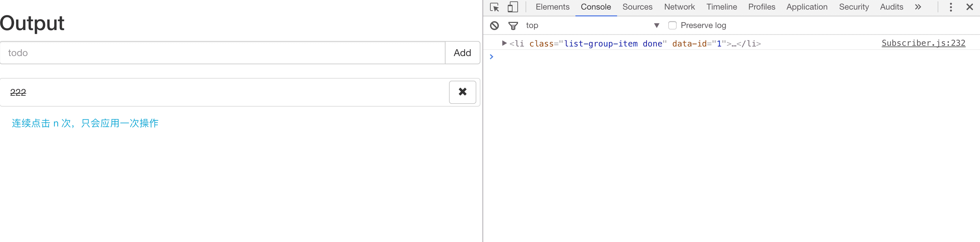This screenshot has height=242, width=980.
Task: Toggle the 222 todo item text
Action: (18, 93)
